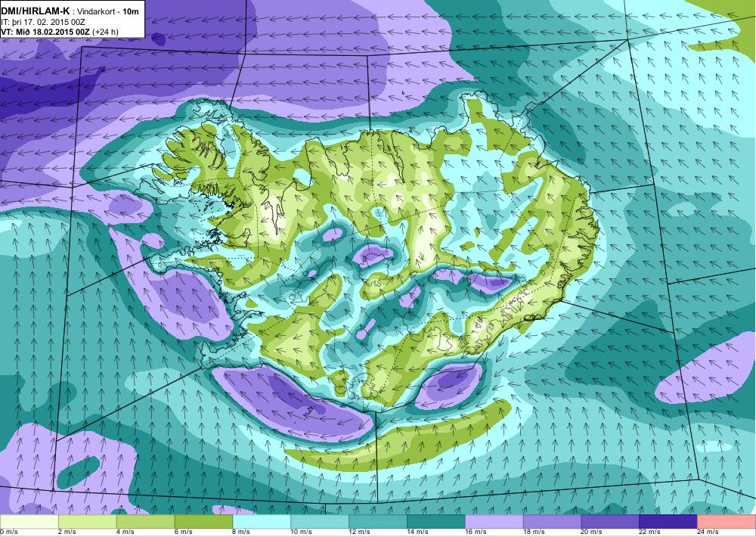The image size is (756, 537).
Task: Click the "22 m/s" legend label
Action: click(x=649, y=532)
